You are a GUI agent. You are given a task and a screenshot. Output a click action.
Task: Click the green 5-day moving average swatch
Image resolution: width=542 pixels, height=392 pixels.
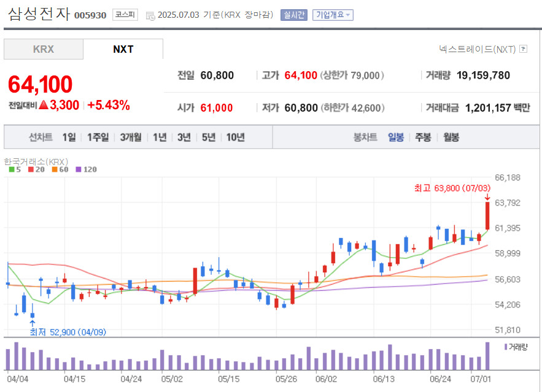[12, 169]
